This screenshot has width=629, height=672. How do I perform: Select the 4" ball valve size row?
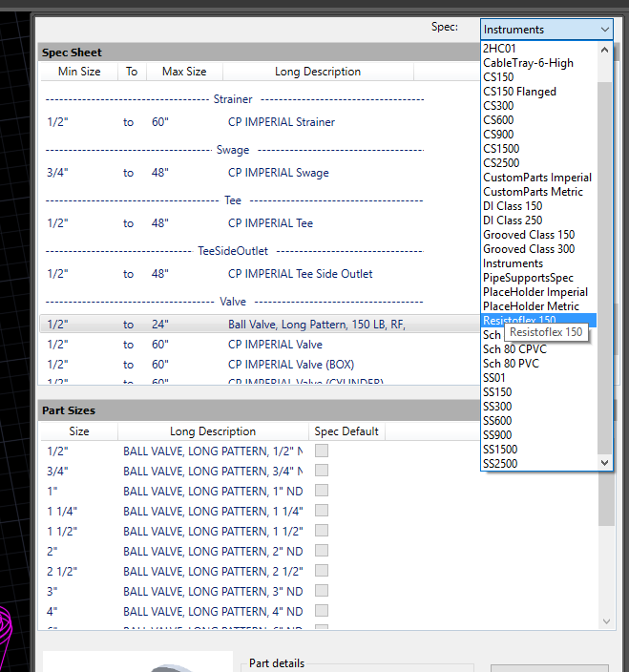point(319,611)
